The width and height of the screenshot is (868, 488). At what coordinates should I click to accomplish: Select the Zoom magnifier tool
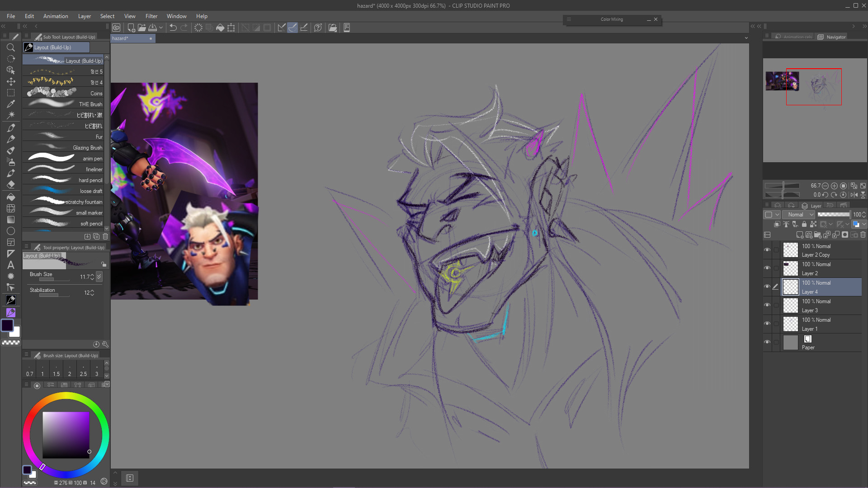(11, 47)
